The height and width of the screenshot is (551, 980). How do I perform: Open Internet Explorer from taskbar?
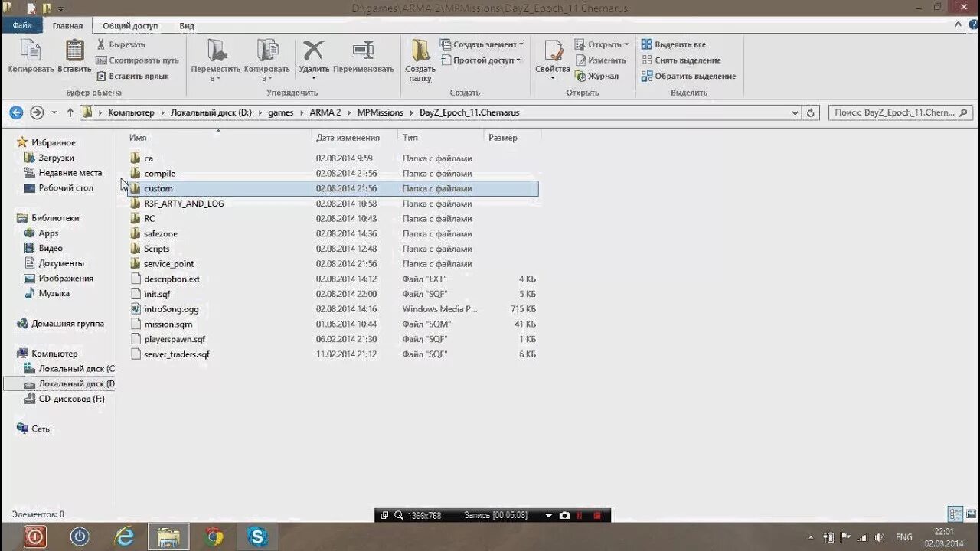[124, 536]
